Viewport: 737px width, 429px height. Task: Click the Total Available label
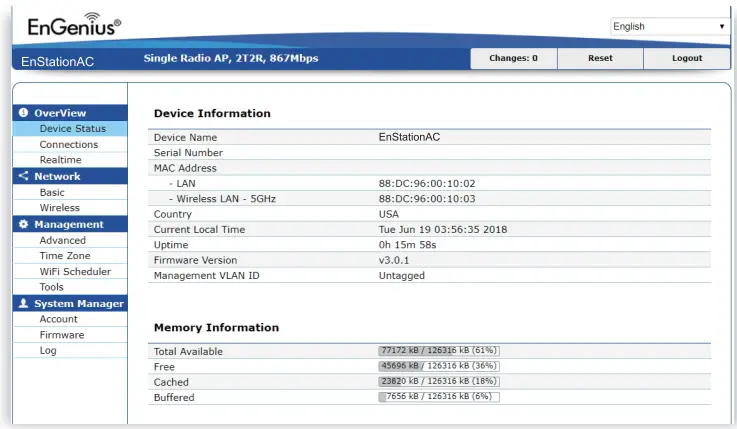188,351
